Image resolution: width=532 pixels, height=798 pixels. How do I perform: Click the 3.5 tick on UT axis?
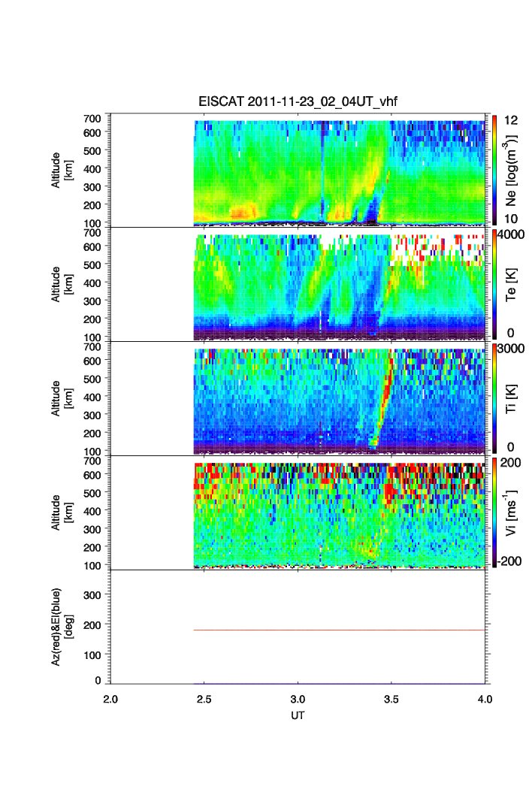391,700
